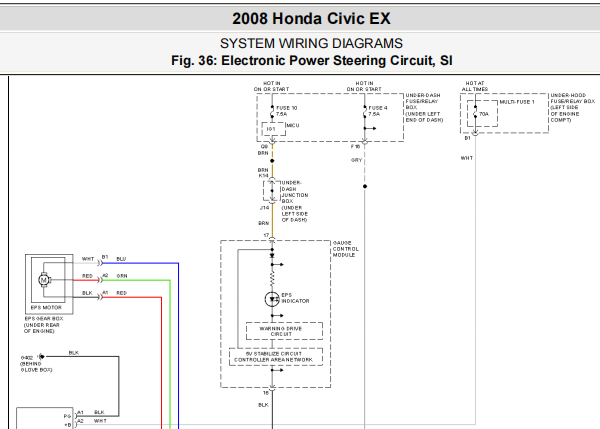Click the Fuse 10 fuse symbol
The image size is (600, 429).
[x=272, y=111]
